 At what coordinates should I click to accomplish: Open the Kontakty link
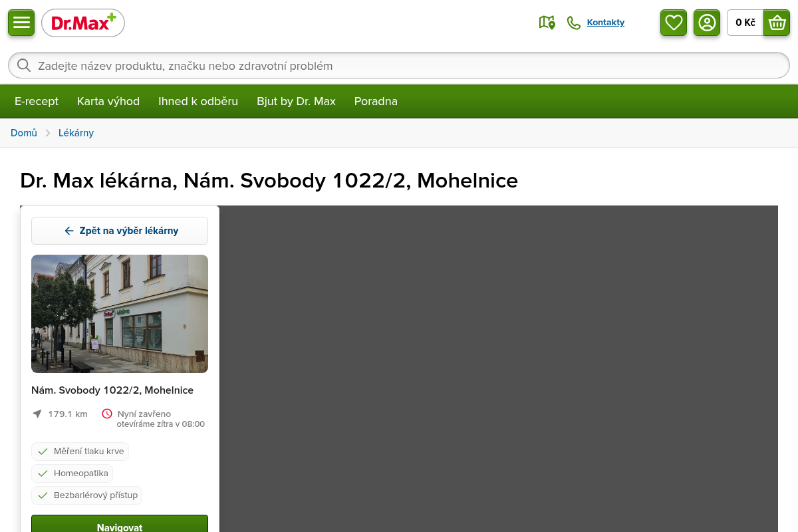[x=606, y=23]
